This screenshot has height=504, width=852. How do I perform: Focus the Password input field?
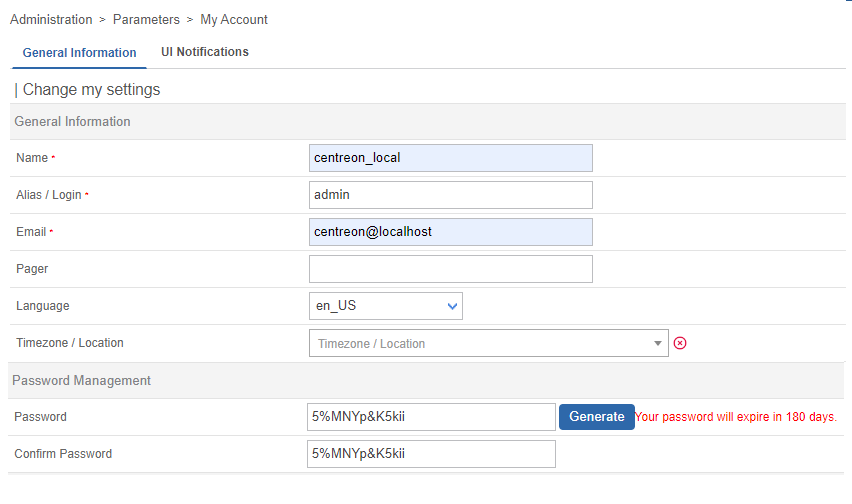431,417
